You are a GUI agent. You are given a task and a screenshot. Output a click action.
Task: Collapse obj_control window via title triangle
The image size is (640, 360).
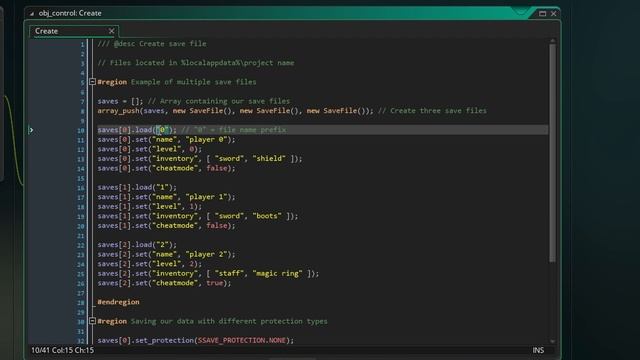(x=31, y=13)
